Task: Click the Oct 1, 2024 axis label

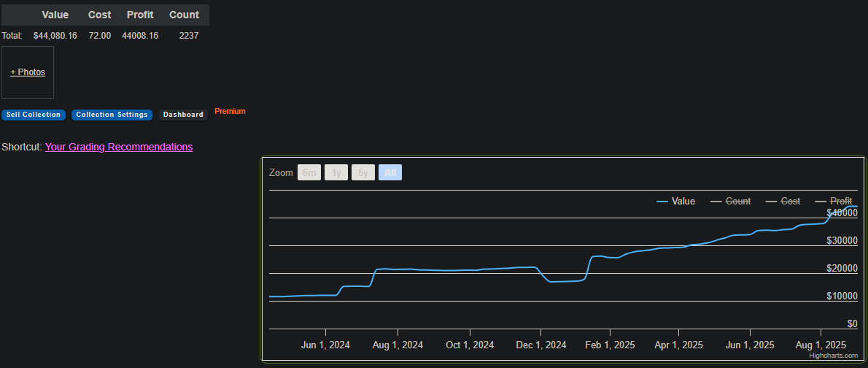Action: pos(470,345)
